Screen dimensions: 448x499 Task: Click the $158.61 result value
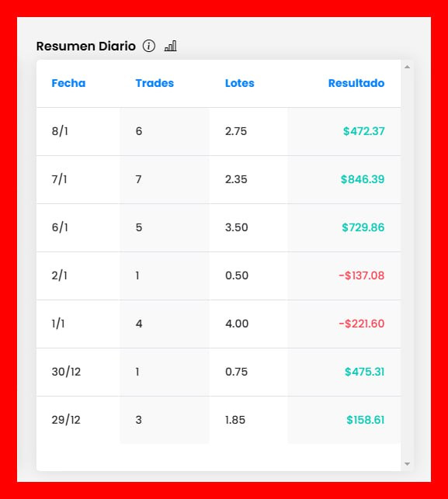366,420
